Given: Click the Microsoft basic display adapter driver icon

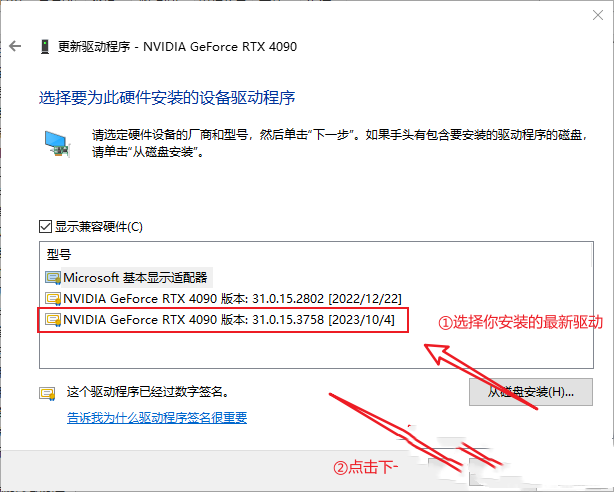Looking at the screenshot, I should (x=53, y=278).
